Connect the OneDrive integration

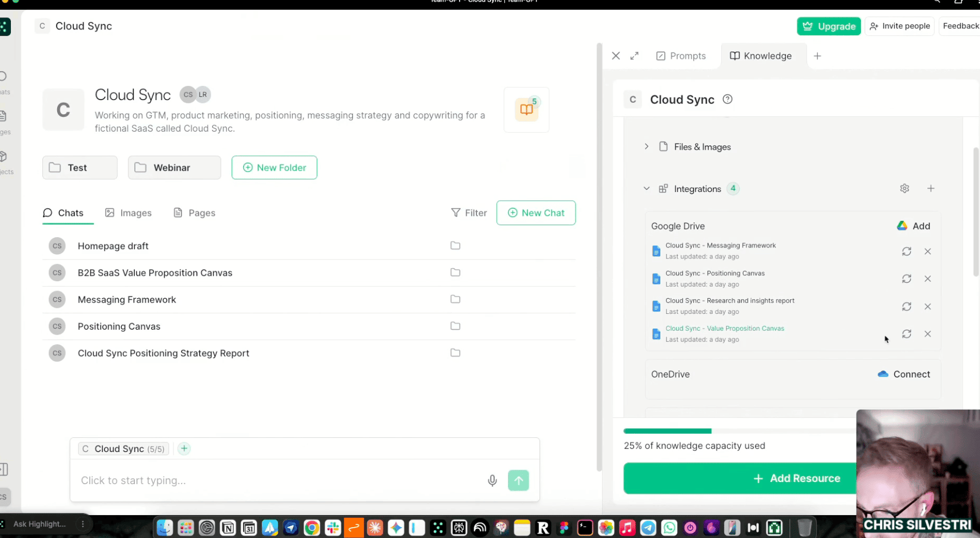point(904,374)
